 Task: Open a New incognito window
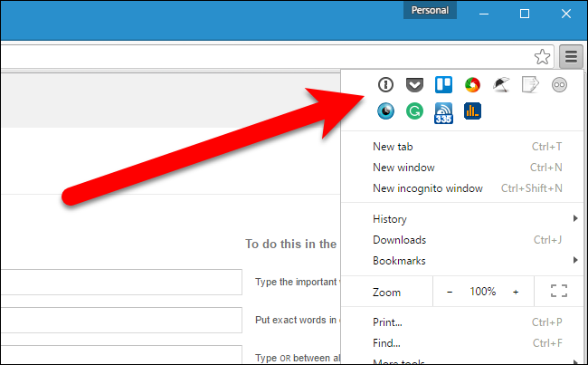pos(462,188)
